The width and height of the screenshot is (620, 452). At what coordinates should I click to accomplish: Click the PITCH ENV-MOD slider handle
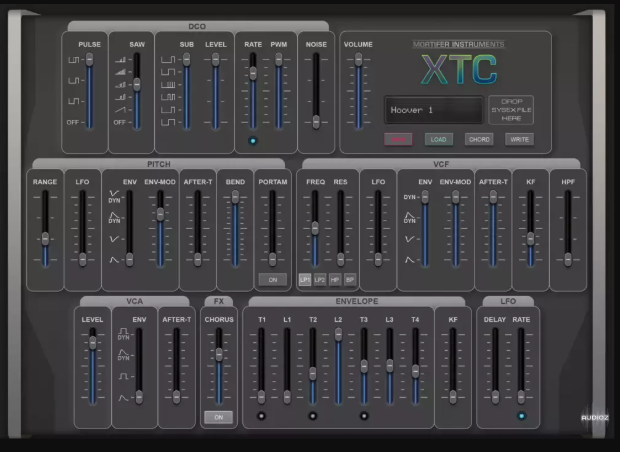tap(160, 214)
